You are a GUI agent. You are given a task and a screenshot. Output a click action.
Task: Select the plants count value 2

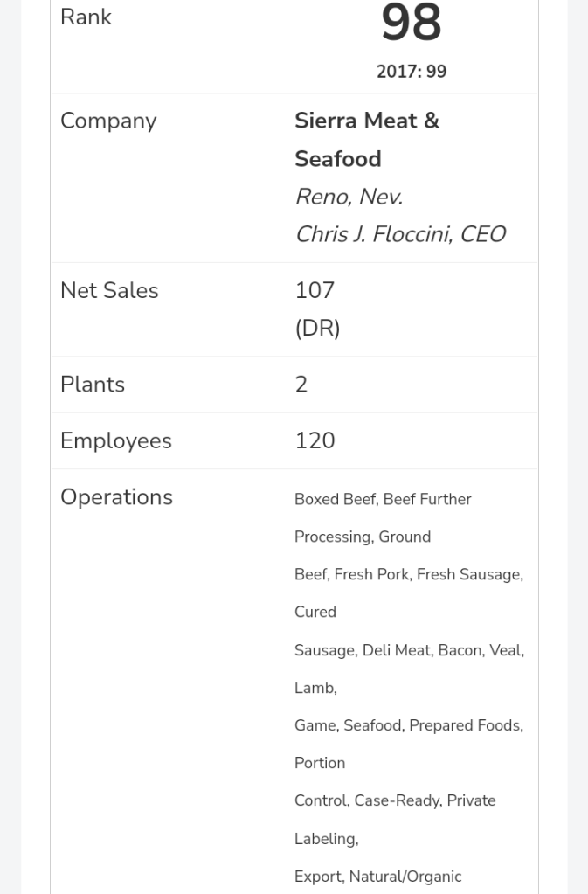point(301,385)
